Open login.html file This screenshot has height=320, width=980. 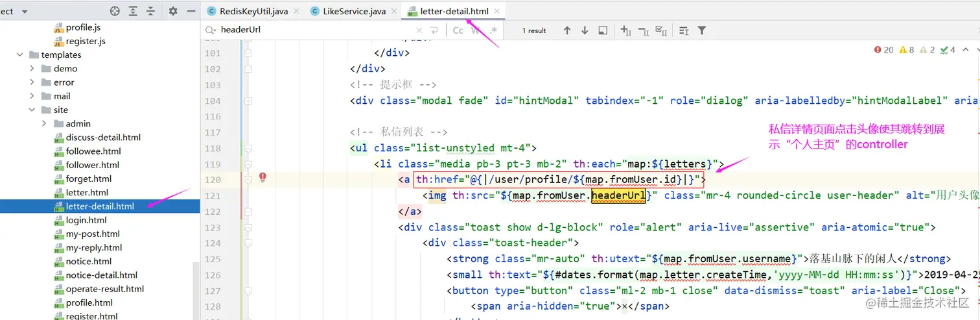[x=86, y=220]
